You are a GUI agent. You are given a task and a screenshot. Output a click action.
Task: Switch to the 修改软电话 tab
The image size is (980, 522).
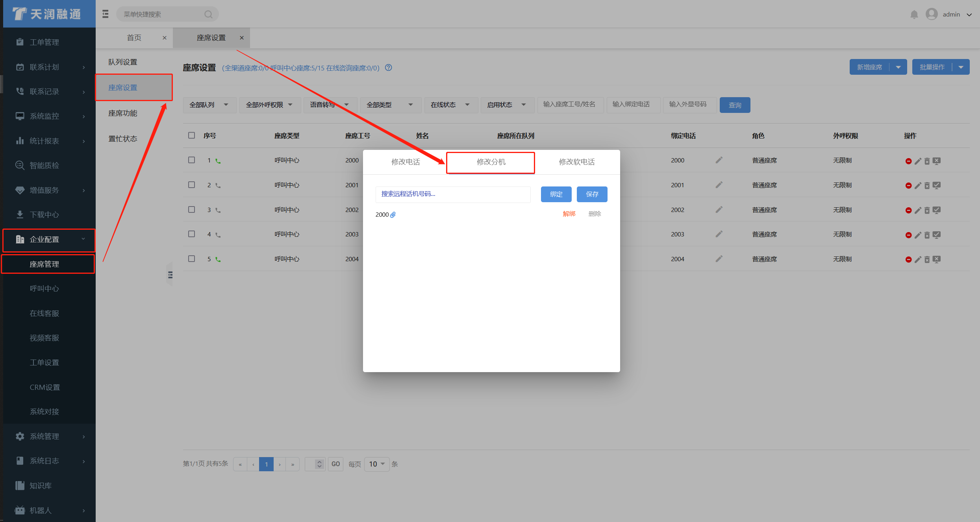click(x=576, y=162)
